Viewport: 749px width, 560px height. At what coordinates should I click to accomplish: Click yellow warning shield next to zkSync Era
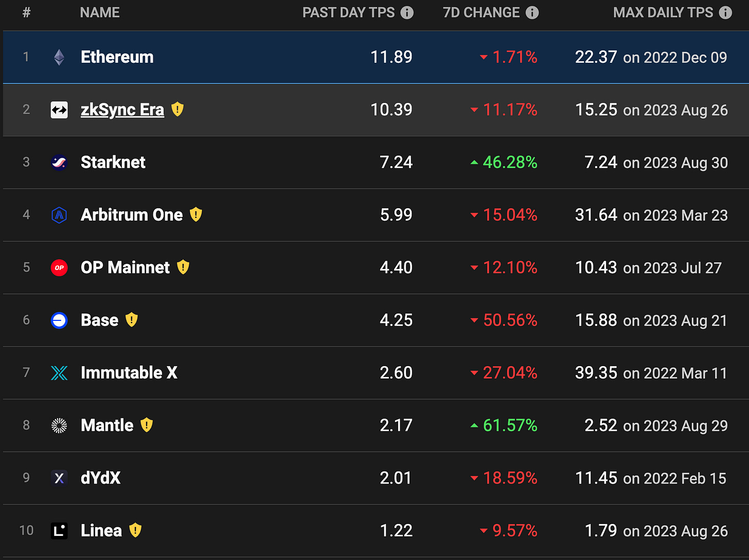pyautogui.click(x=177, y=109)
